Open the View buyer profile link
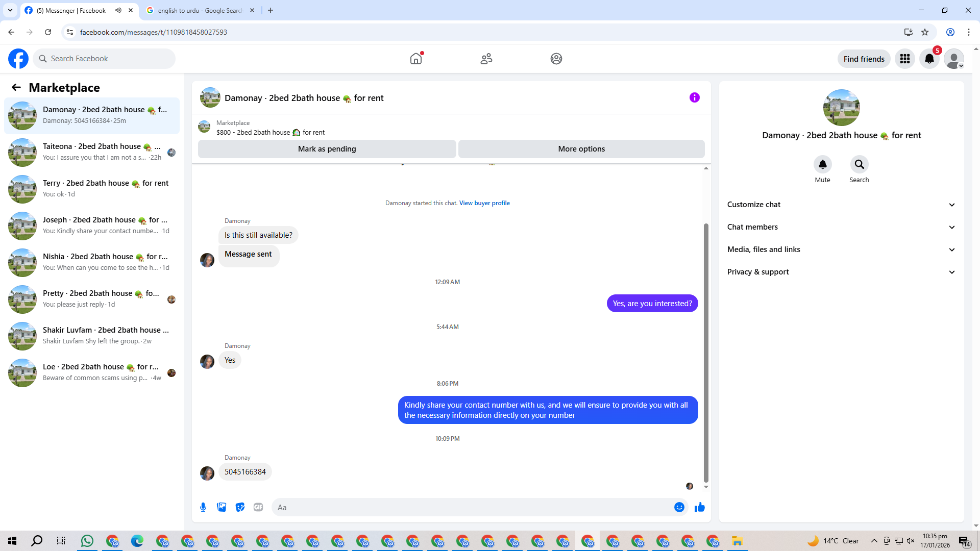This screenshot has width=980, height=551. point(484,203)
